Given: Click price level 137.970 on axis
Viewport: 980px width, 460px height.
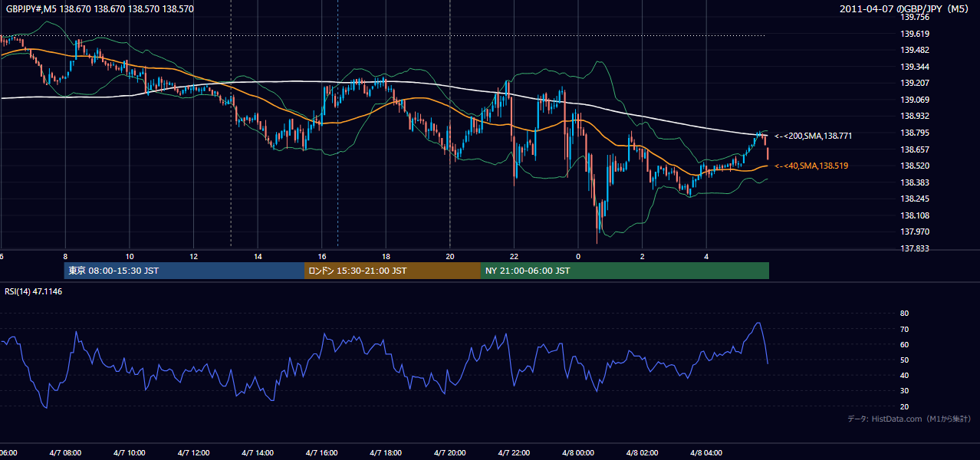Looking at the screenshot, I should coord(915,232).
